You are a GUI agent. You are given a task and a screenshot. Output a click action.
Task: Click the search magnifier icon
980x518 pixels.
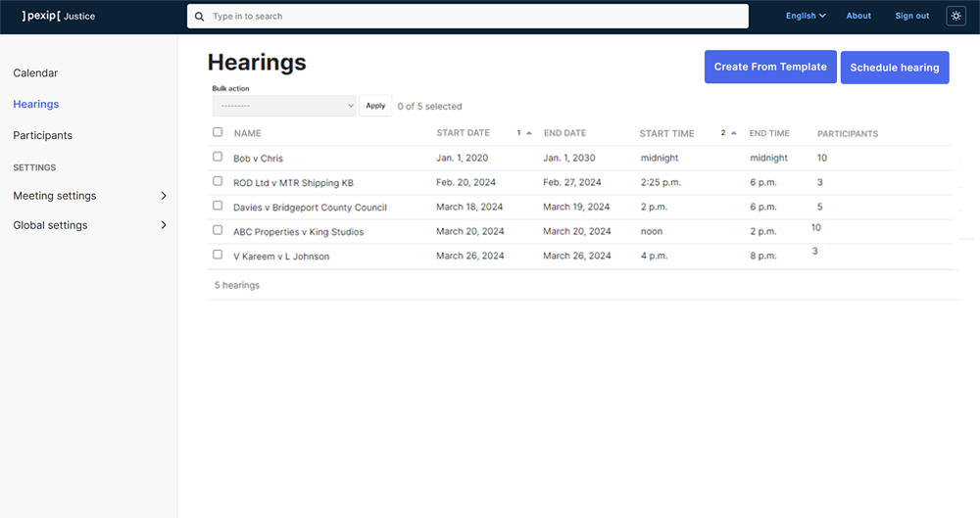[x=200, y=17]
